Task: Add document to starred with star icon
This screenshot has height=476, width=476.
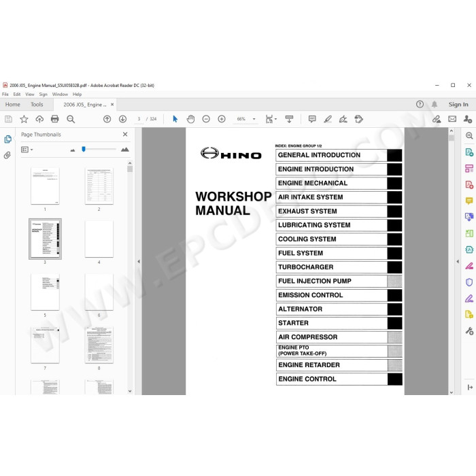Action: click(x=24, y=119)
